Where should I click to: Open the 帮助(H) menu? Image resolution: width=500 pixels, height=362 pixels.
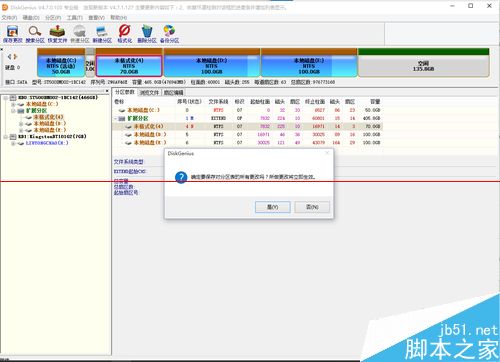pos(119,17)
